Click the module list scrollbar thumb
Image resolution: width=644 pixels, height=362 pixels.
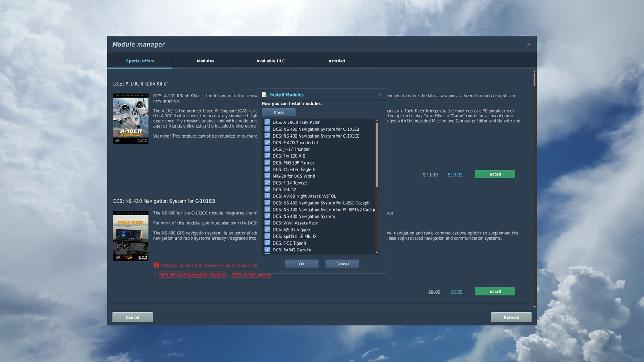click(x=377, y=154)
